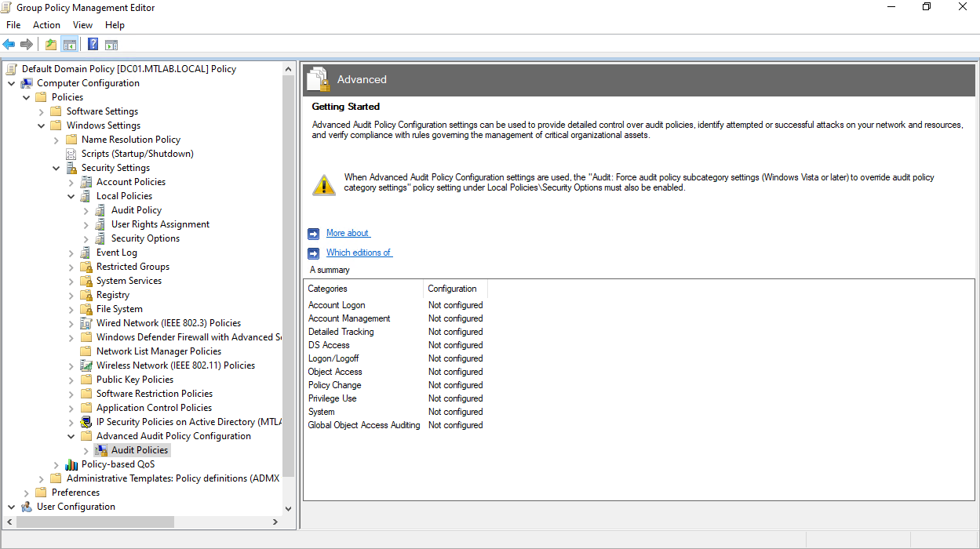Expand the Software Settings node
This screenshot has width=980, height=549.
click(41, 111)
